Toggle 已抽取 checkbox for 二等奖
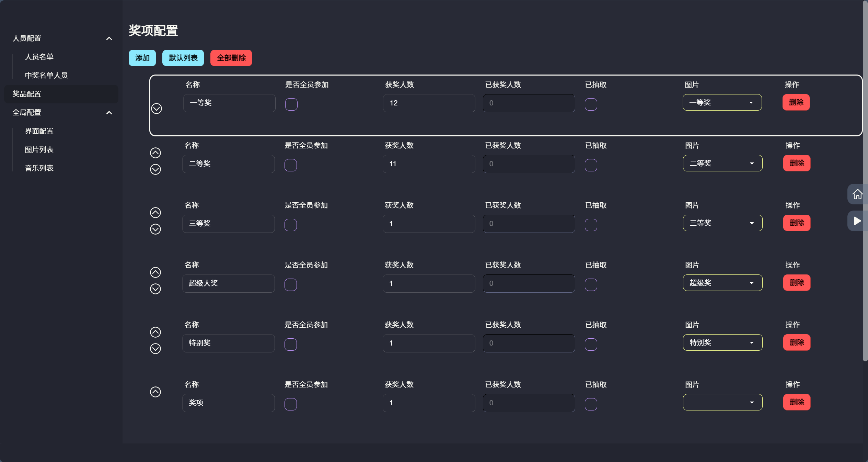The height and width of the screenshot is (462, 868). pyautogui.click(x=591, y=165)
